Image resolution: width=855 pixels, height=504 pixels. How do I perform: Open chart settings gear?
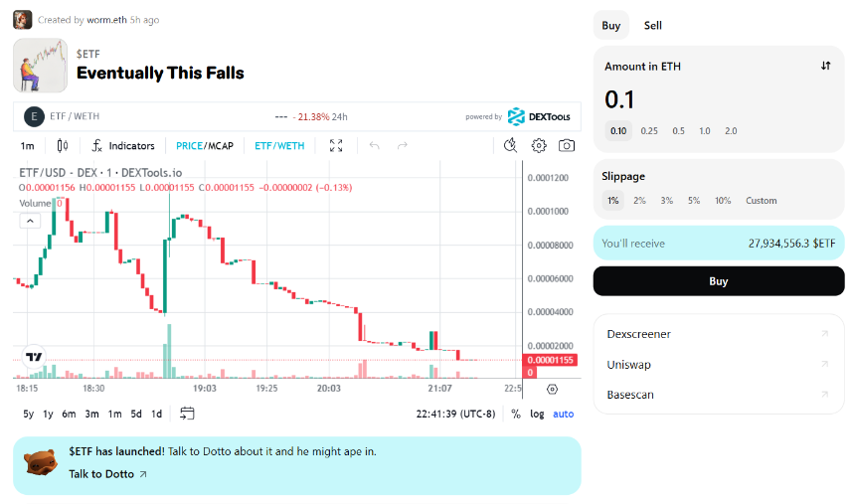539,146
